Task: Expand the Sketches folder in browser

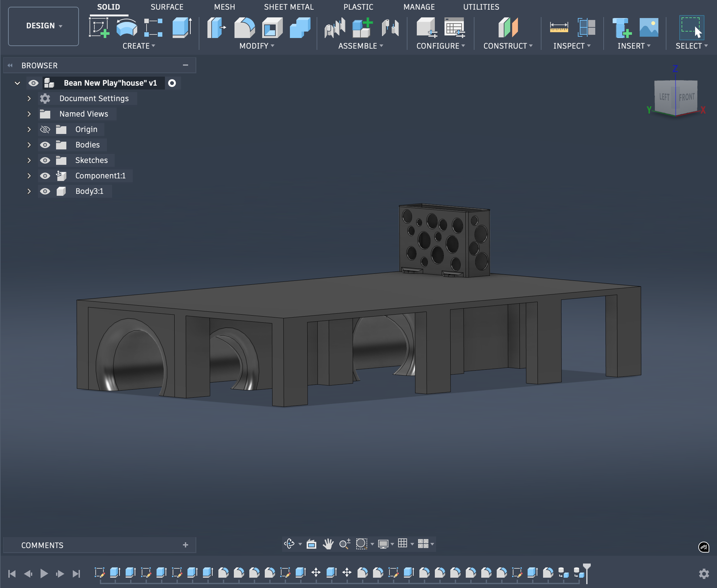Action: click(x=29, y=160)
